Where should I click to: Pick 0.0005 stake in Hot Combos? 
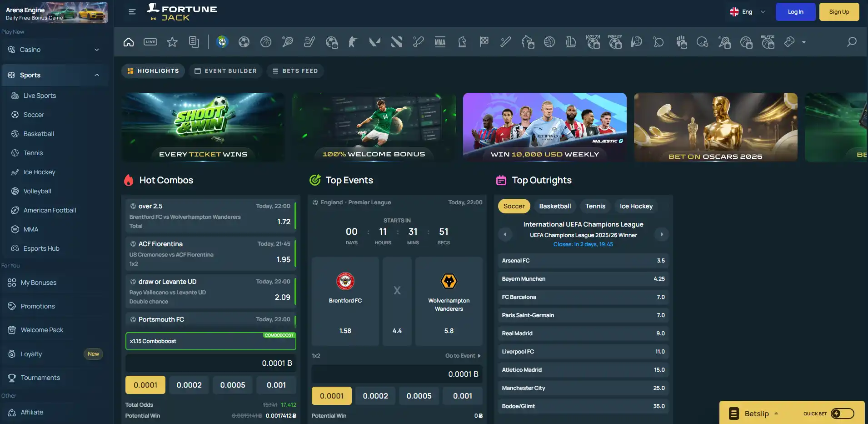[233, 385]
